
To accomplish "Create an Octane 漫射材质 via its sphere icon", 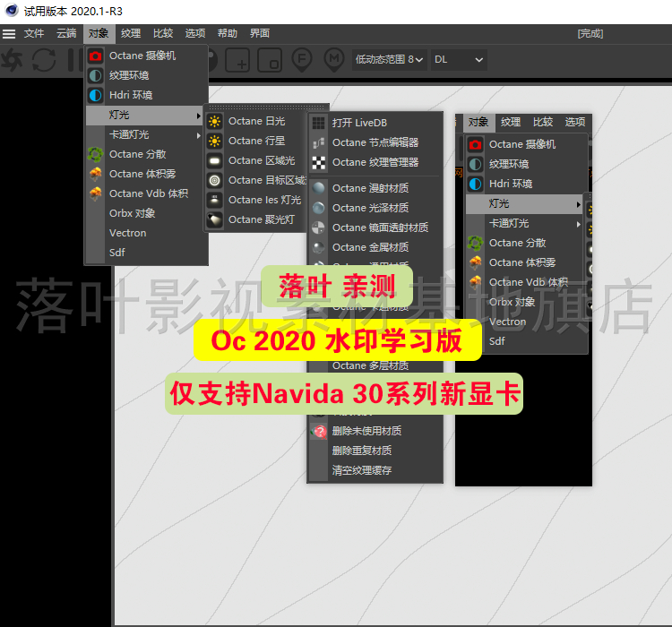I will coord(318,188).
